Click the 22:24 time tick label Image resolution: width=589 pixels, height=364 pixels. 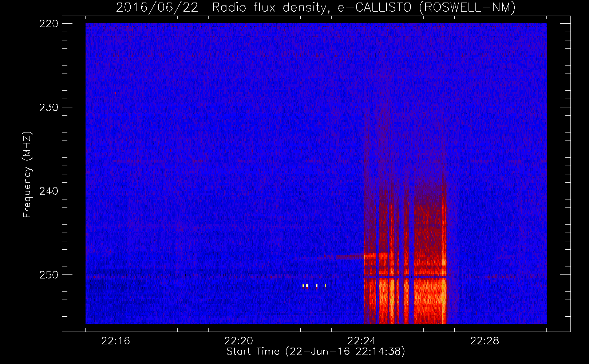coord(362,341)
